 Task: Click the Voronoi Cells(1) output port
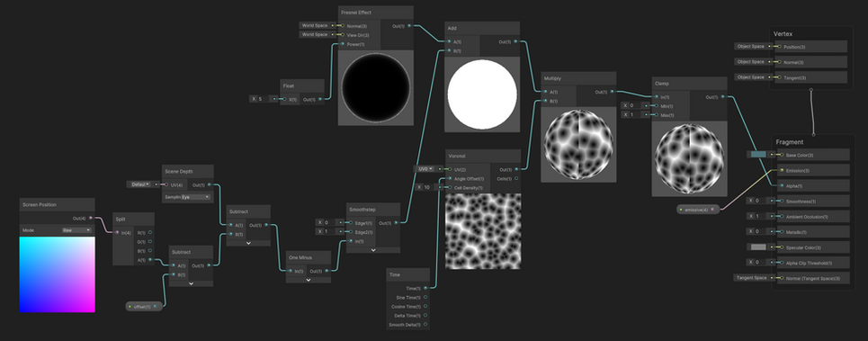coord(516,178)
